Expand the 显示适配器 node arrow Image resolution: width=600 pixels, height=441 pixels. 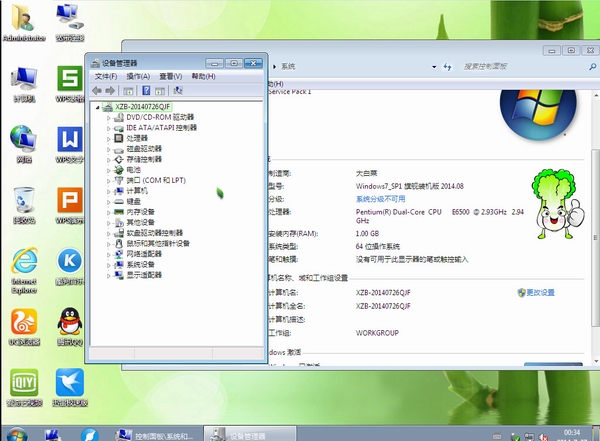pos(108,276)
